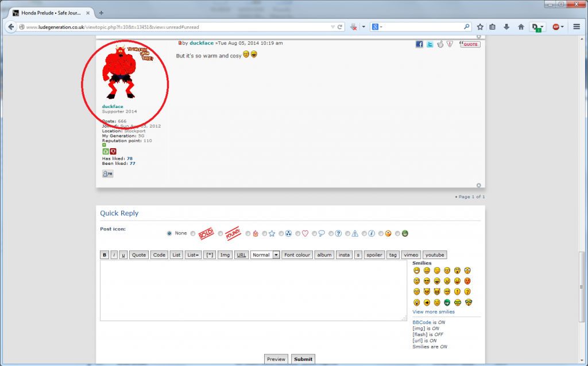Open a new browser tab
Viewport: 588px width, 366px height.
click(x=101, y=13)
